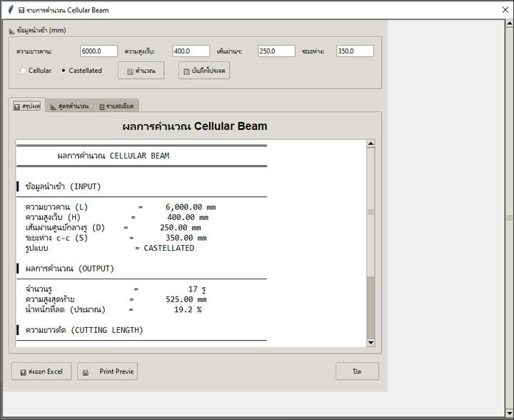Open the รายละเอียด details tab
Screen dimensions: 514x420
pos(116,106)
